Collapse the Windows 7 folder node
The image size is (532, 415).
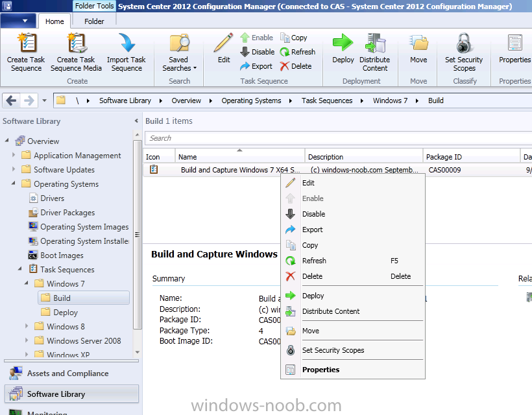[27, 283]
